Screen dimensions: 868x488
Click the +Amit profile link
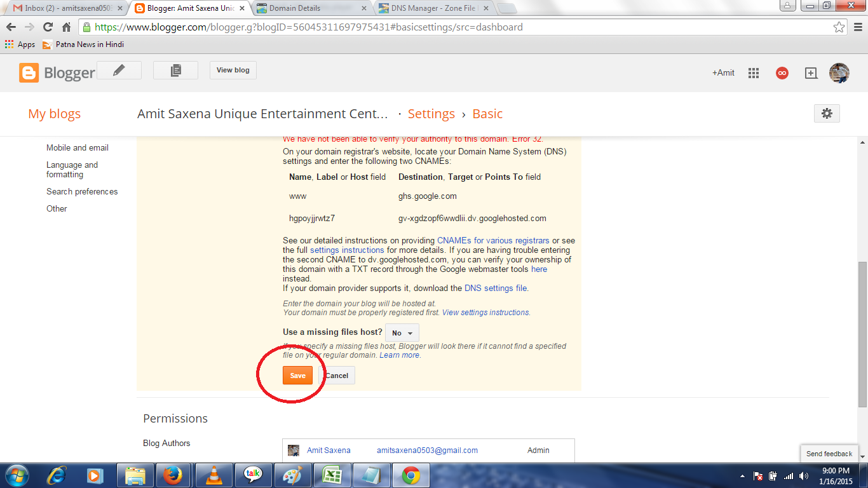click(723, 73)
